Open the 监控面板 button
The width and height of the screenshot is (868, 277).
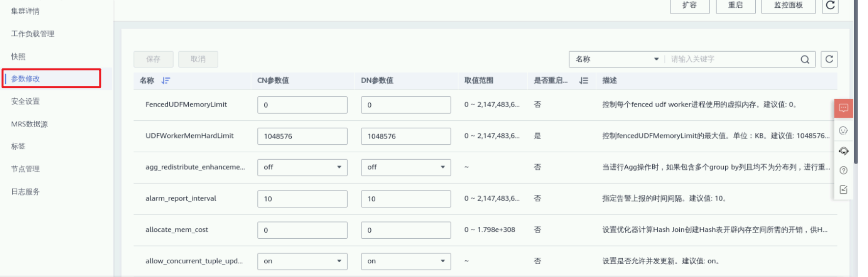(x=788, y=5)
